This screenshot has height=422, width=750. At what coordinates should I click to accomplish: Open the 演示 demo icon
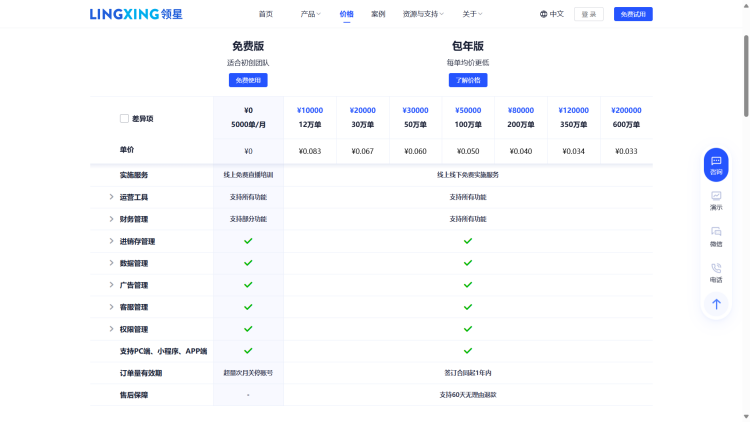tap(716, 197)
